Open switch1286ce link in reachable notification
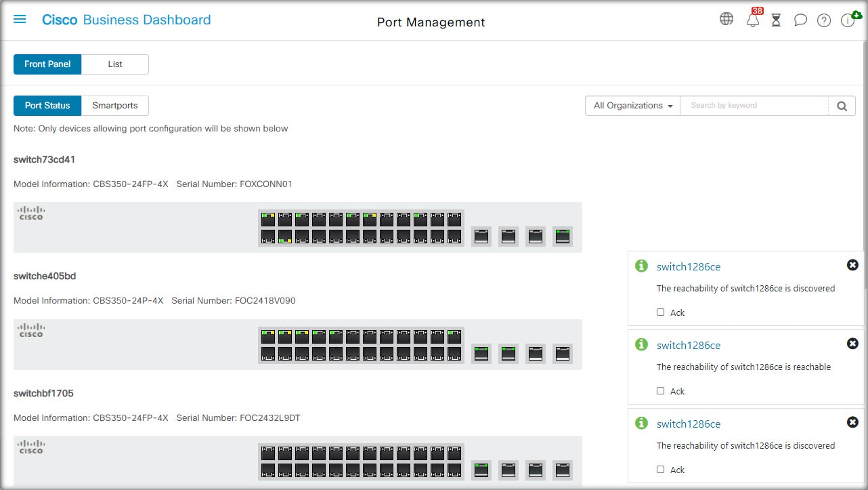868x490 pixels. 689,346
